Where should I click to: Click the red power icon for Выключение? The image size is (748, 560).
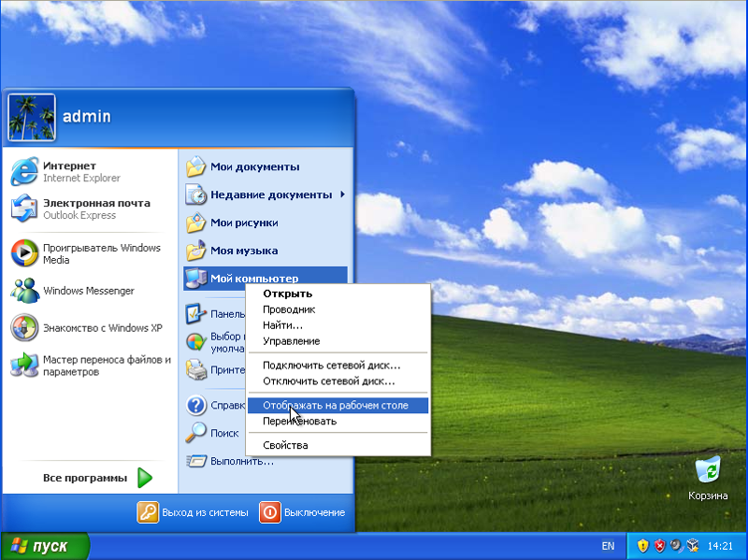[270, 512]
